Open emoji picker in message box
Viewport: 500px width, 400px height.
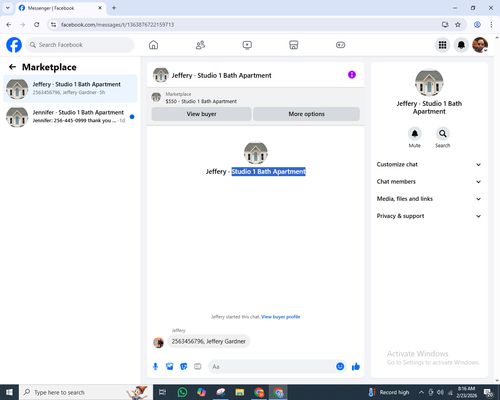pyautogui.click(x=340, y=366)
